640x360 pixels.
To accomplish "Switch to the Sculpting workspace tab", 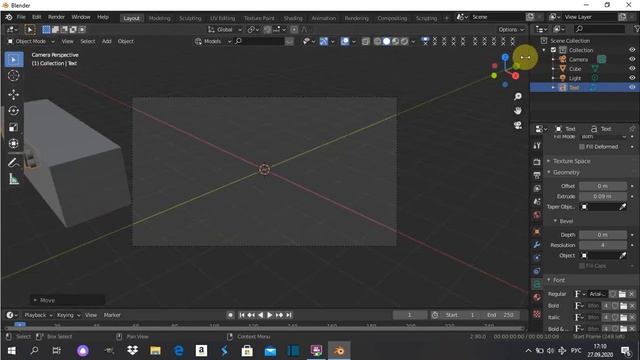I will (x=190, y=18).
